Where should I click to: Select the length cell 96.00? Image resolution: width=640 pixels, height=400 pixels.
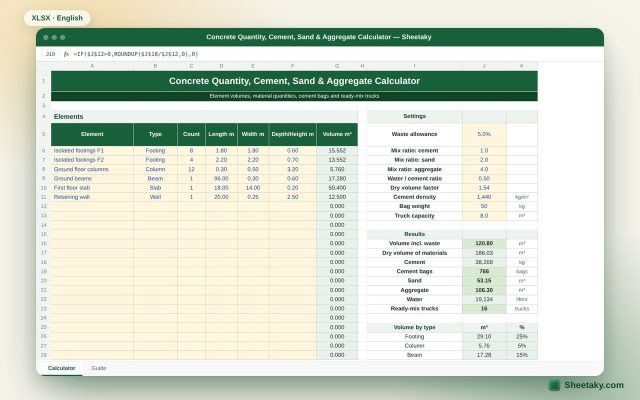(221, 179)
